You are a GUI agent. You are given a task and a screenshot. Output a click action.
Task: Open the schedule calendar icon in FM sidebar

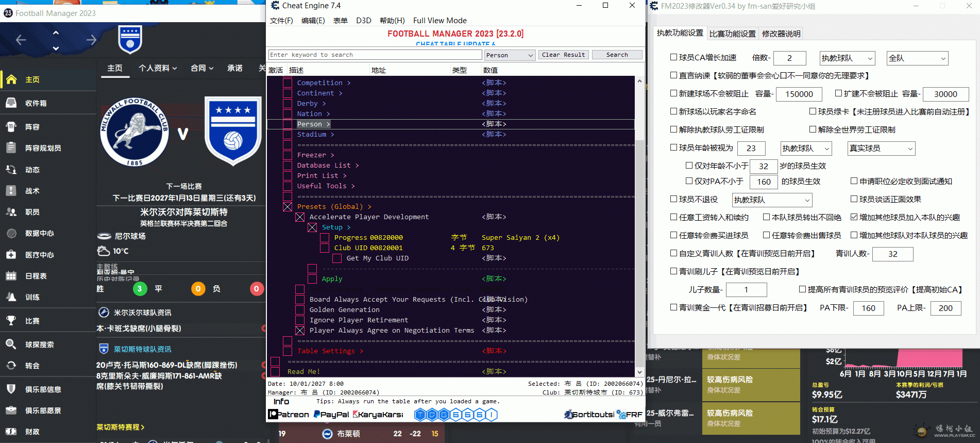11,276
